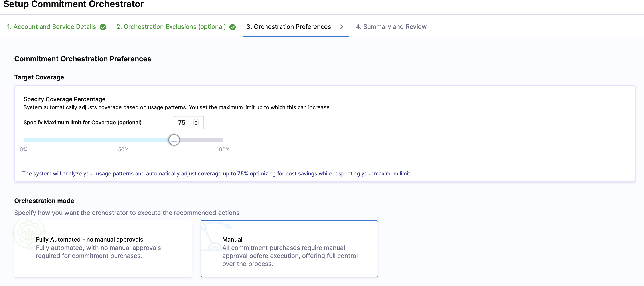Go to Orchestration Exclusions step
The width and height of the screenshot is (644, 286).
coord(171,27)
